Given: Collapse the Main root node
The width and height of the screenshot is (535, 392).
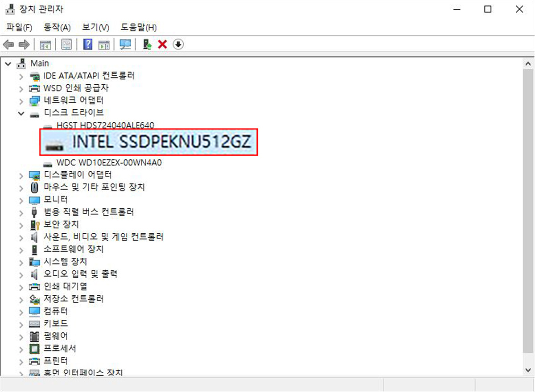Looking at the screenshot, I should pos(8,64).
